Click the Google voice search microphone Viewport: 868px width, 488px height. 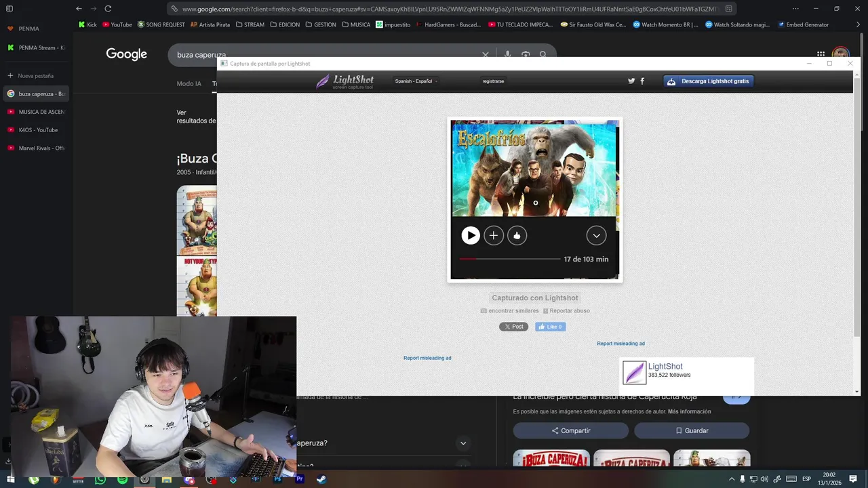[x=507, y=54]
